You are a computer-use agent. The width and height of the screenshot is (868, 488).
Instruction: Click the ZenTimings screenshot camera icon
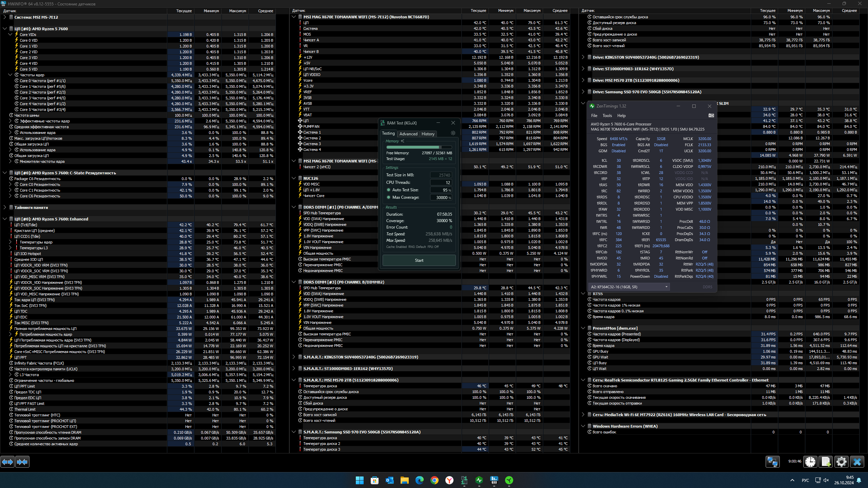tap(711, 115)
